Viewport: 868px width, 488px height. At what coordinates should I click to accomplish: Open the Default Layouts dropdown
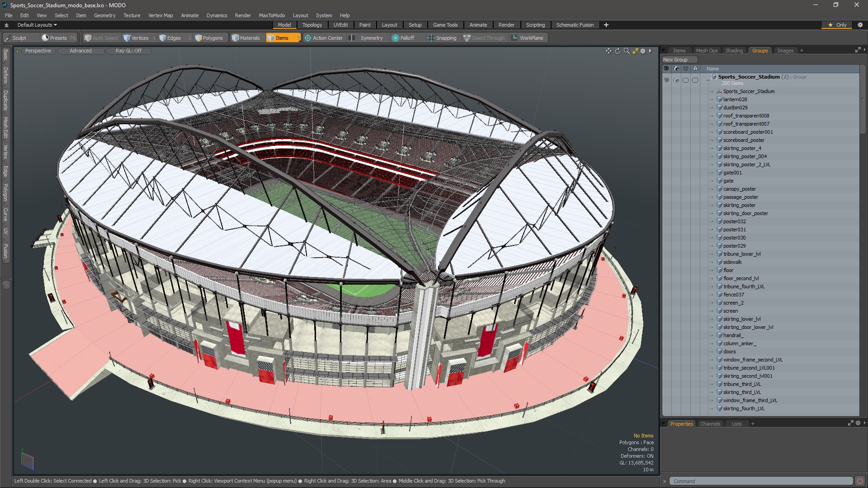click(37, 25)
